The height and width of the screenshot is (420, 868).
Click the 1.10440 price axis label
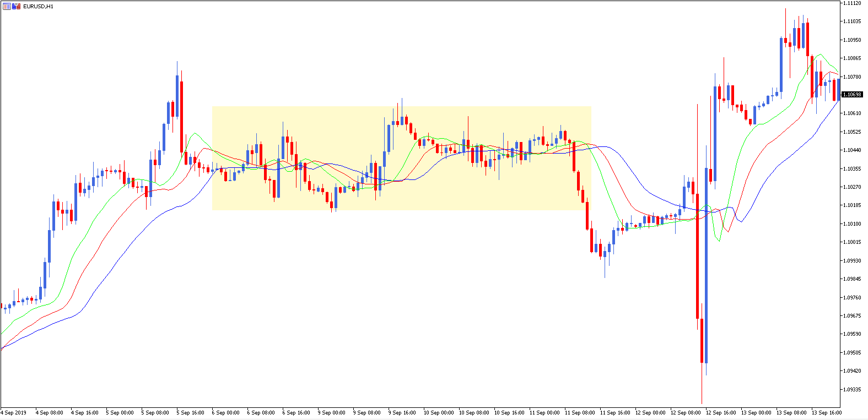point(852,150)
